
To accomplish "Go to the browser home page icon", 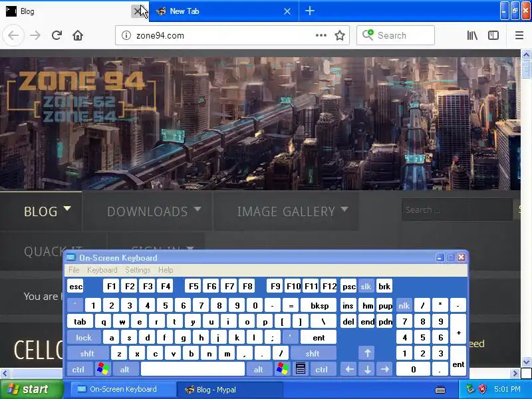I will click(78, 35).
